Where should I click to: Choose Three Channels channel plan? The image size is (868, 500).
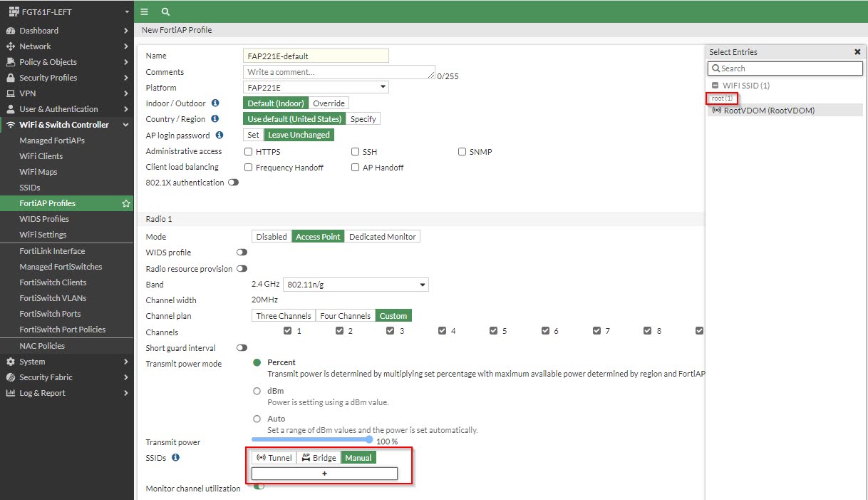point(284,316)
